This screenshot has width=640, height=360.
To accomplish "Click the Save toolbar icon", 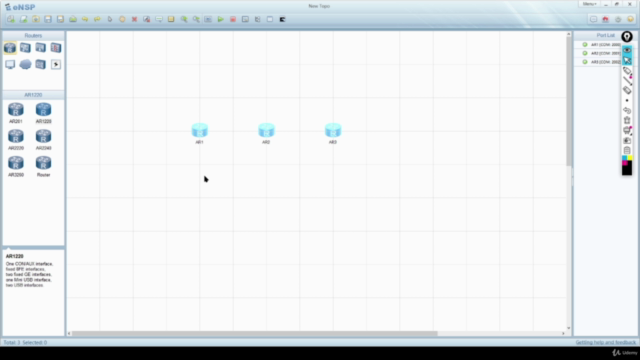I will [48, 19].
